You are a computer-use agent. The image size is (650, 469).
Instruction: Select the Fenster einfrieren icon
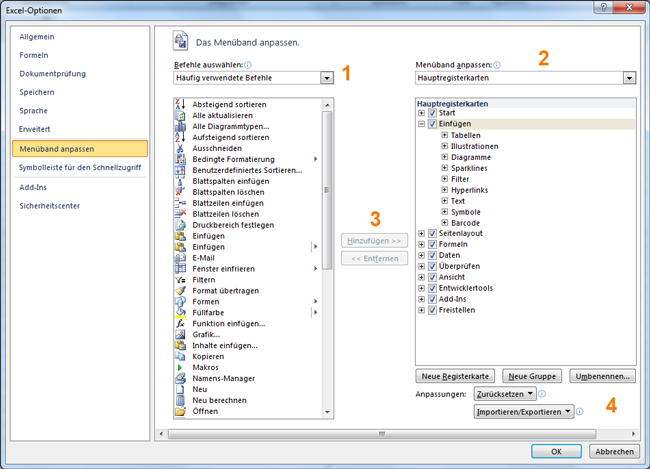[180, 269]
